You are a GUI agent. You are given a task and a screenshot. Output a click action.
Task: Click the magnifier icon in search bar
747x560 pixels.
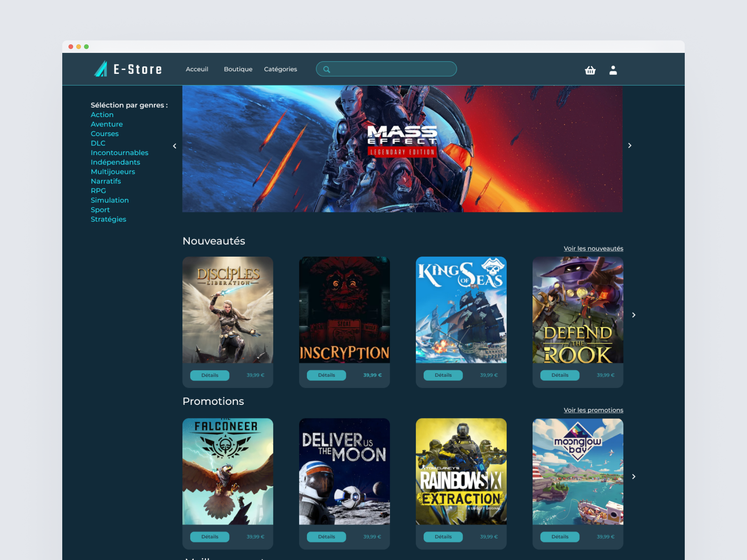[x=327, y=69]
